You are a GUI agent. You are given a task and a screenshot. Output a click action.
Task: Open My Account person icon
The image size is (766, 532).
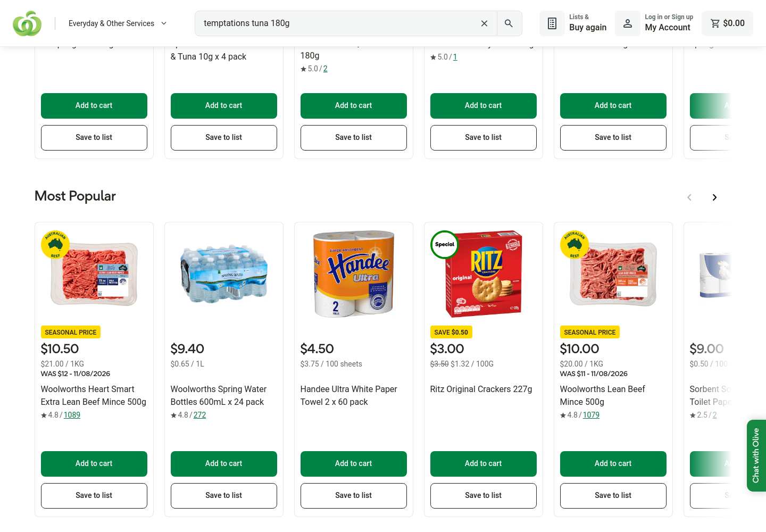click(x=628, y=23)
